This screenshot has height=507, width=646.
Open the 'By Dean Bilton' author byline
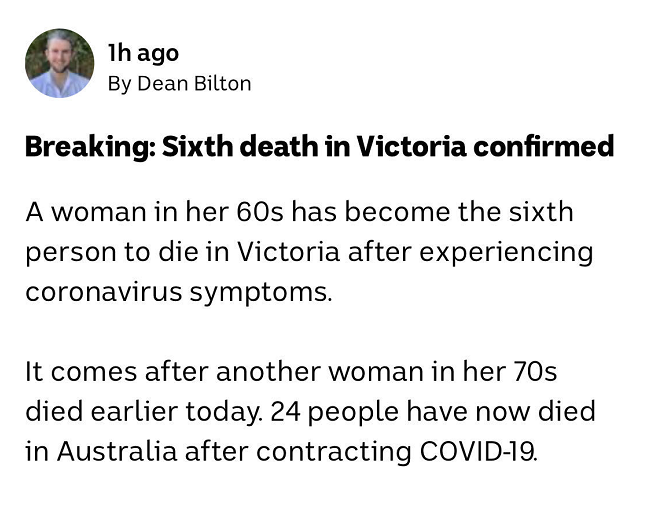point(179,84)
